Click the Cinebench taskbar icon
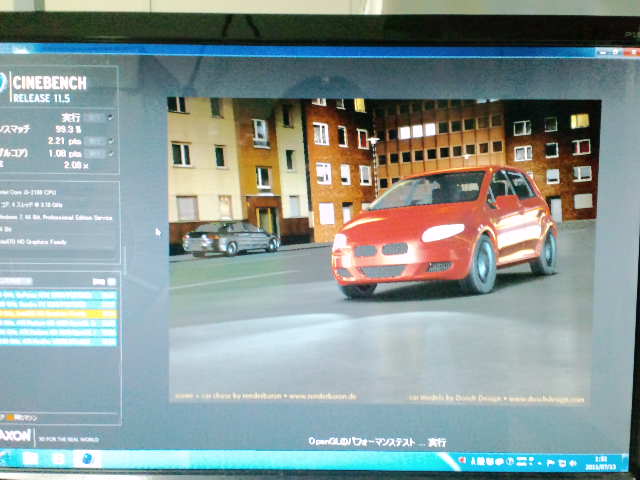This screenshot has height=480, width=640. coord(87,459)
